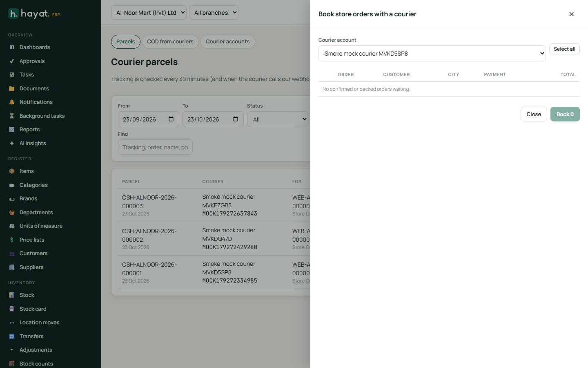Click the Approvals checkmark icon
Screen dimensions: 588x368
click(x=12, y=61)
